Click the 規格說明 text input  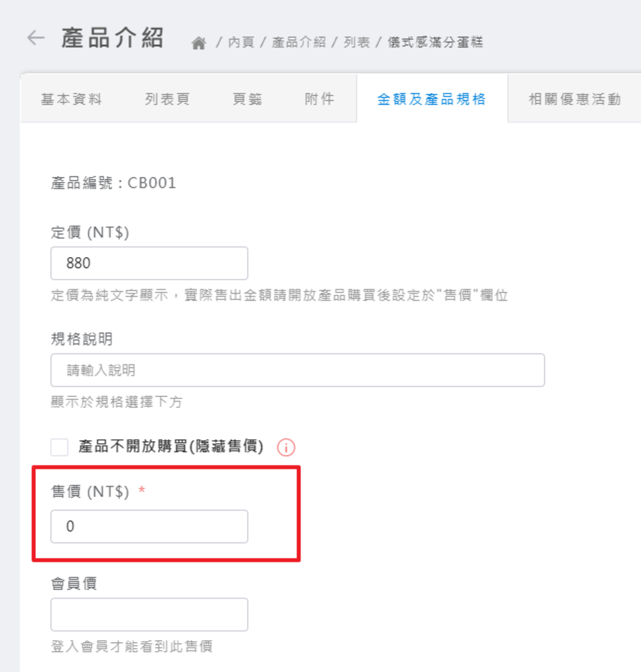297,370
